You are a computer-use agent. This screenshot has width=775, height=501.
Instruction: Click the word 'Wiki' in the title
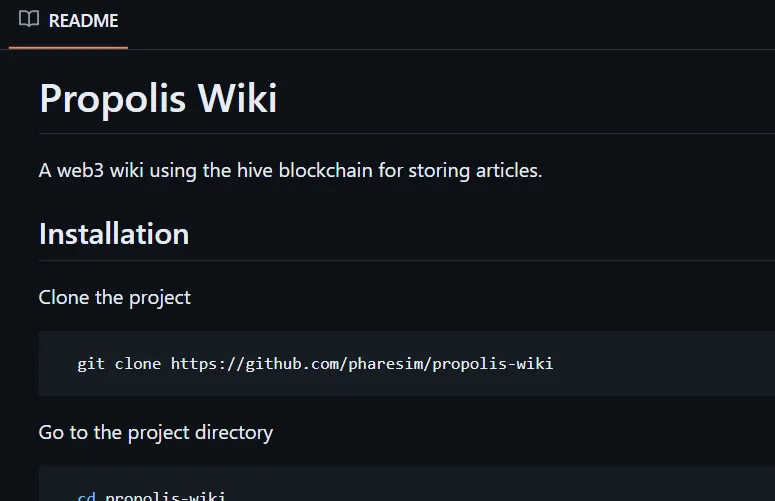238,98
